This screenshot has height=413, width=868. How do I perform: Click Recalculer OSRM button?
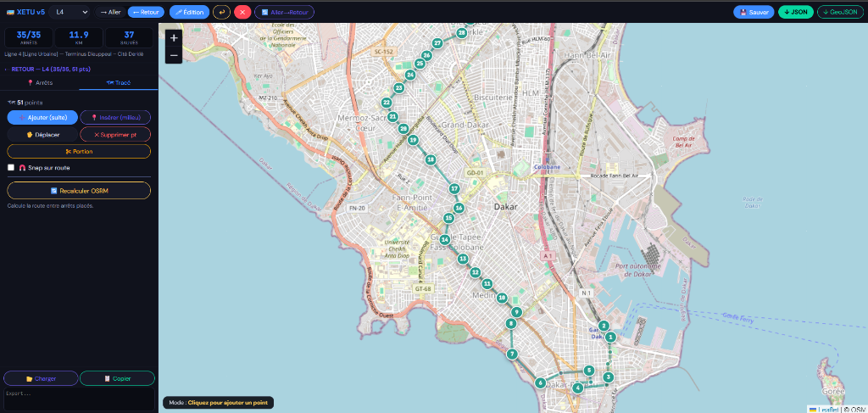[79, 191]
